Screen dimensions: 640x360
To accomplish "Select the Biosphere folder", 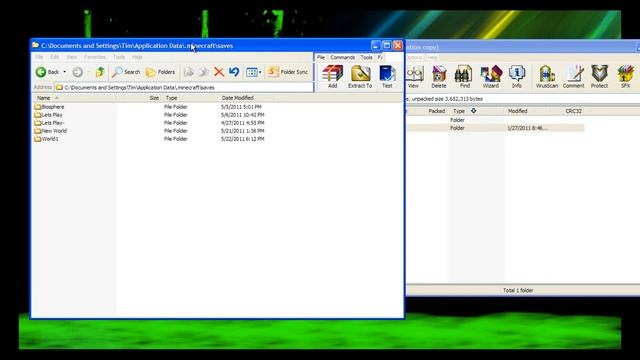I will click(x=49, y=107).
